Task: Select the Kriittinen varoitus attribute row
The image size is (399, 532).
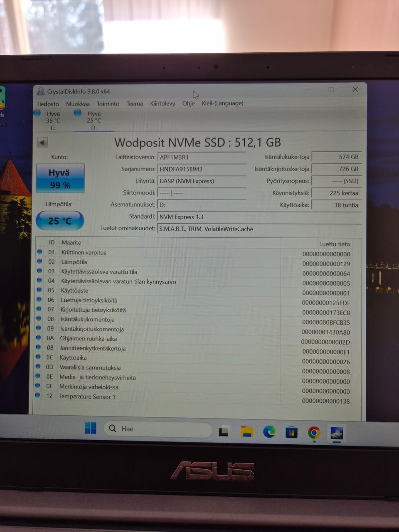Action: [x=195, y=253]
